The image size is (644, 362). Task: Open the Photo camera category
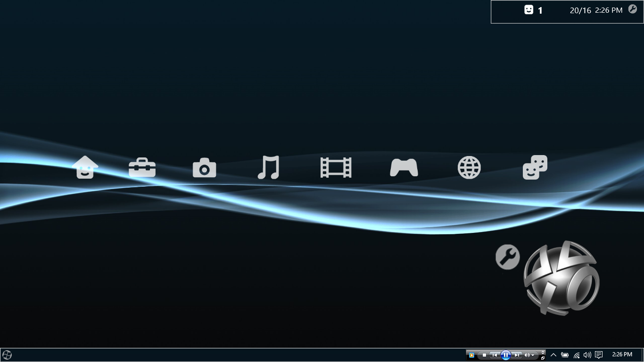pos(204,168)
